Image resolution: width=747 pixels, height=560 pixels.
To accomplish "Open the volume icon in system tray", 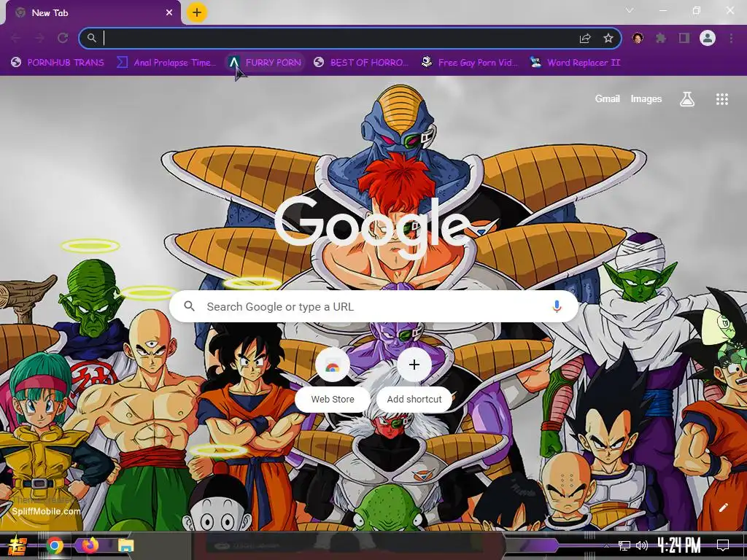I will [x=642, y=545].
